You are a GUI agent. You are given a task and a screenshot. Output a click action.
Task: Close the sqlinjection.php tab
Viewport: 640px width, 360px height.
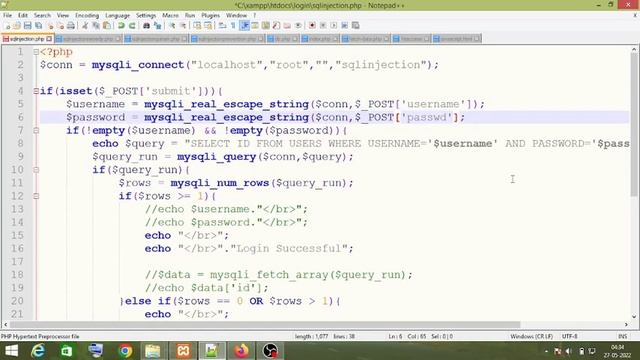49,39
